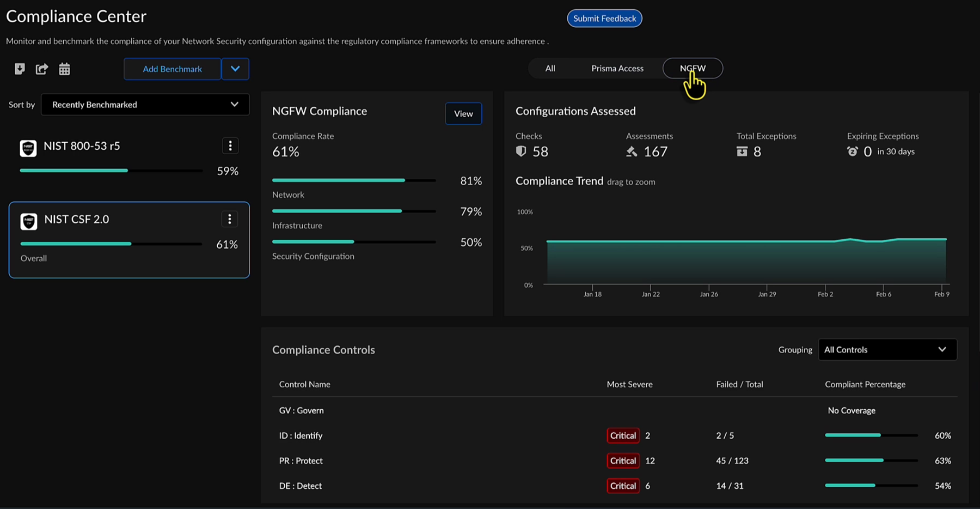Click the Assessments gavel icon
The image size is (980, 509).
[632, 152]
